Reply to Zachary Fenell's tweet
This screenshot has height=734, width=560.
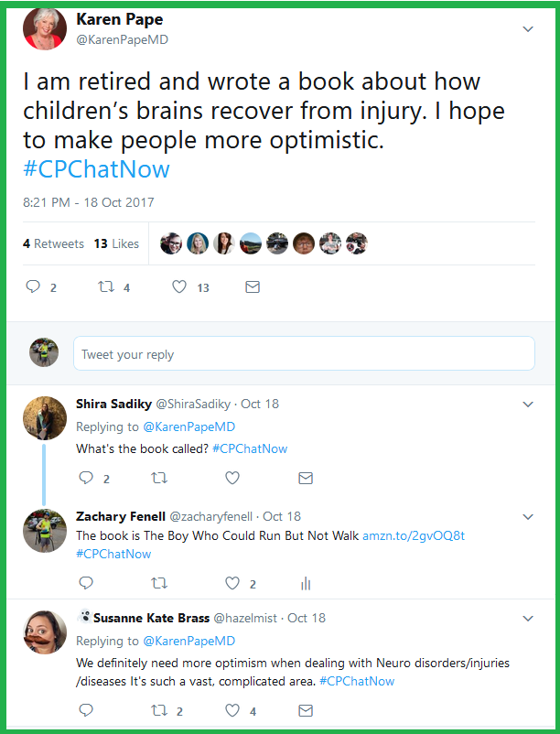pos(86,583)
